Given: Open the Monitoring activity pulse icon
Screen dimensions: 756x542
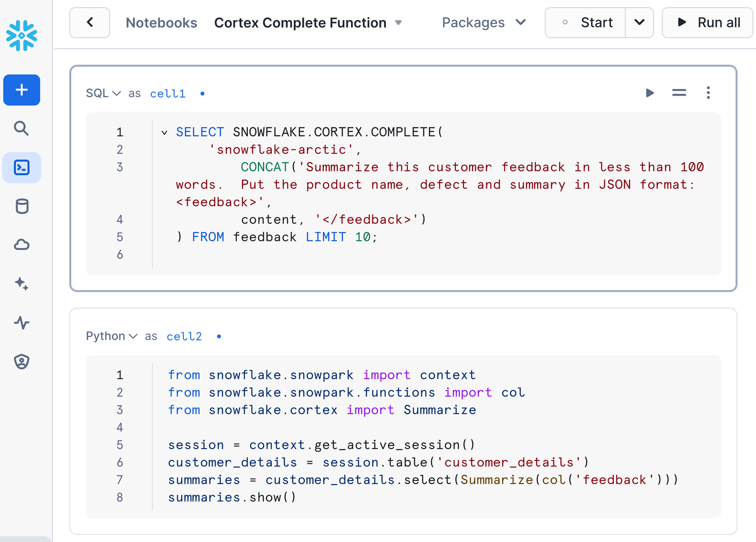Looking at the screenshot, I should point(22,323).
